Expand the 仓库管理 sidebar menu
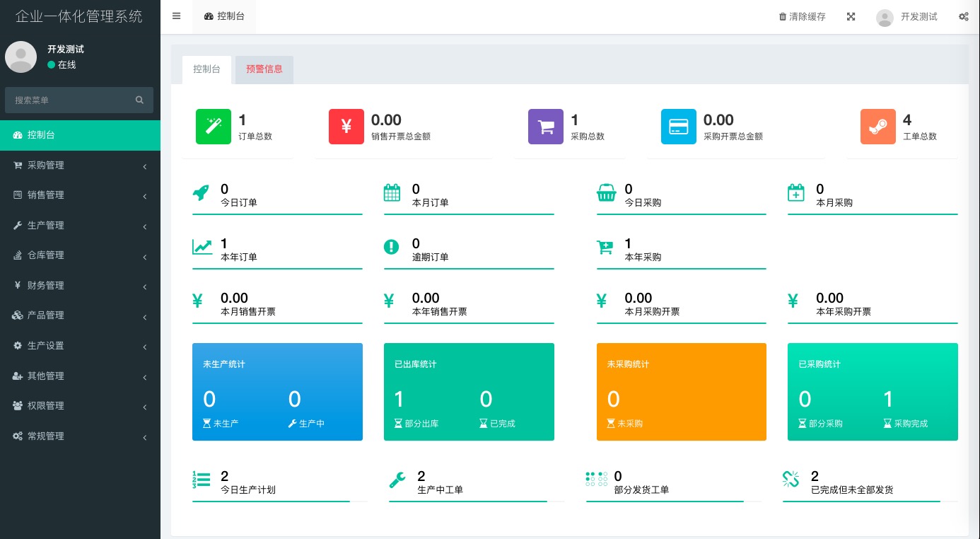Image resolution: width=980 pixels, height=539 pixels. click(x=80, y=255)
